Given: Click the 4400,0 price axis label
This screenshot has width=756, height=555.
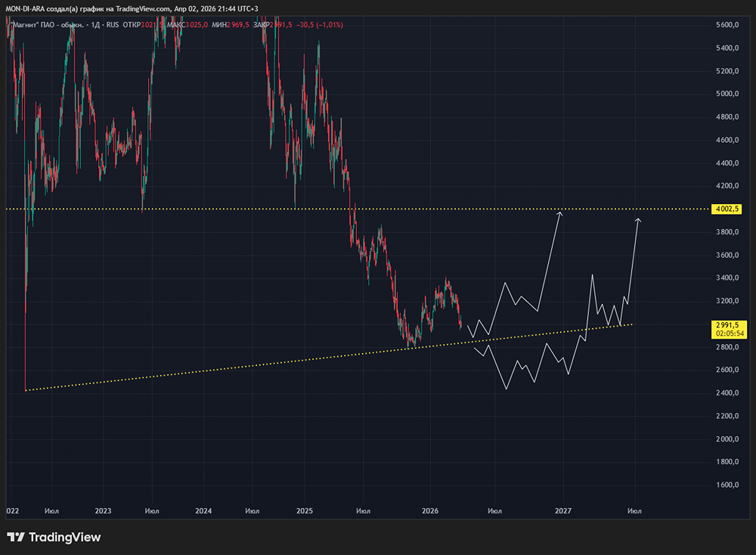Looking at the screenshot, I should 727,163.
